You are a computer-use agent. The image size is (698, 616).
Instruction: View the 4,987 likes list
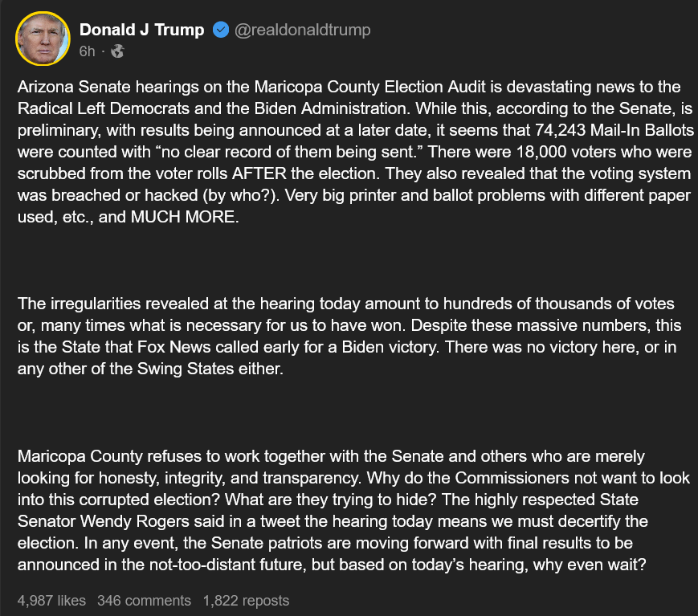51,601
